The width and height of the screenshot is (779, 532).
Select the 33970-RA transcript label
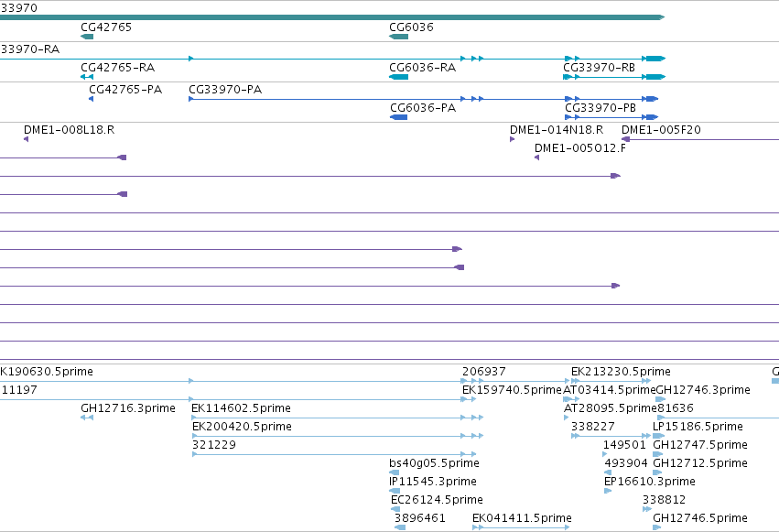(x=30, y=49)
